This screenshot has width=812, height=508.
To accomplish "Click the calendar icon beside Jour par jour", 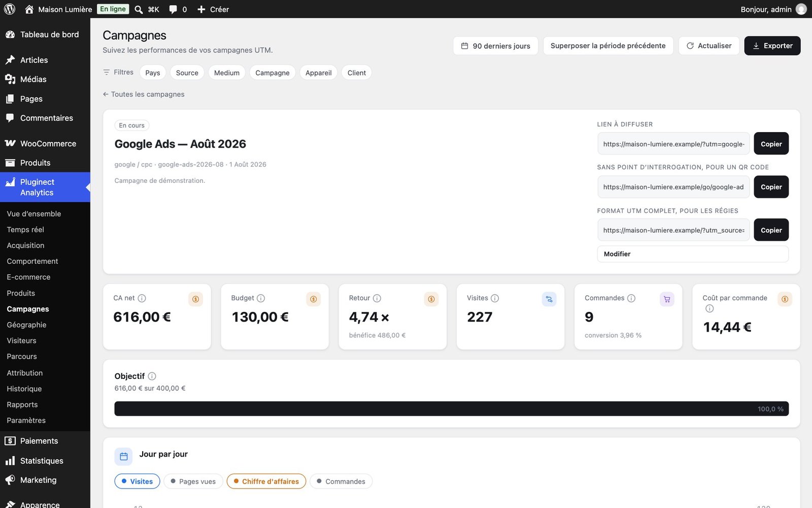I will [x=123, y=457].
